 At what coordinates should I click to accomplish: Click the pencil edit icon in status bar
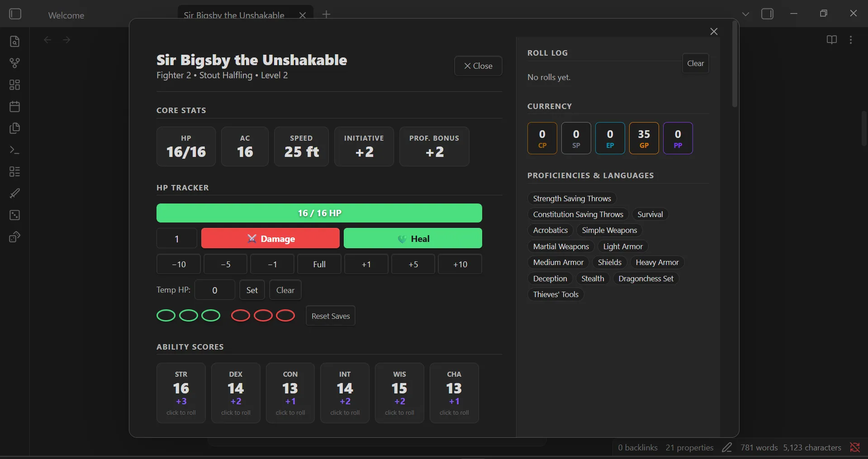pos(727,447)
